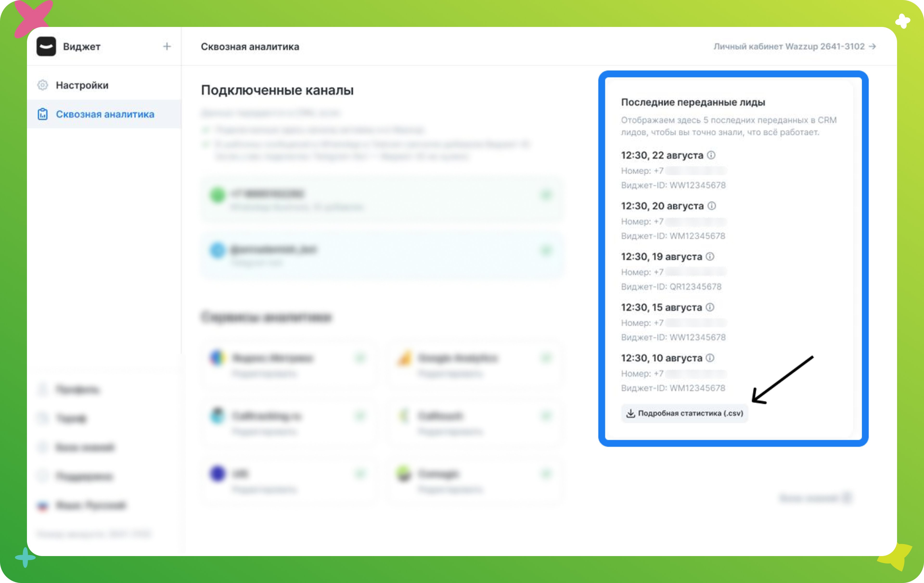Image resolution: width=924 pixels, height=583 pixels.
Task: Click info icon next to 22 августа
Action: pyautogui.click(x=711, y=155)
